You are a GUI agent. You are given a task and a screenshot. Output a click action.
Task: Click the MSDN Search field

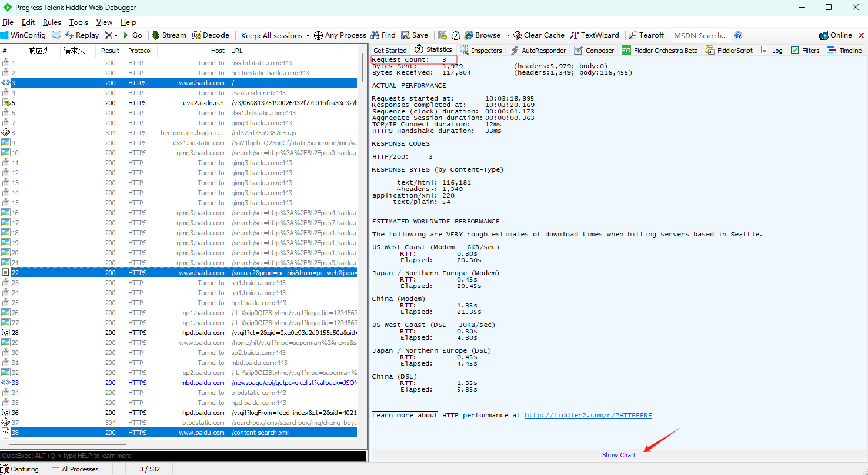point(700,35)
